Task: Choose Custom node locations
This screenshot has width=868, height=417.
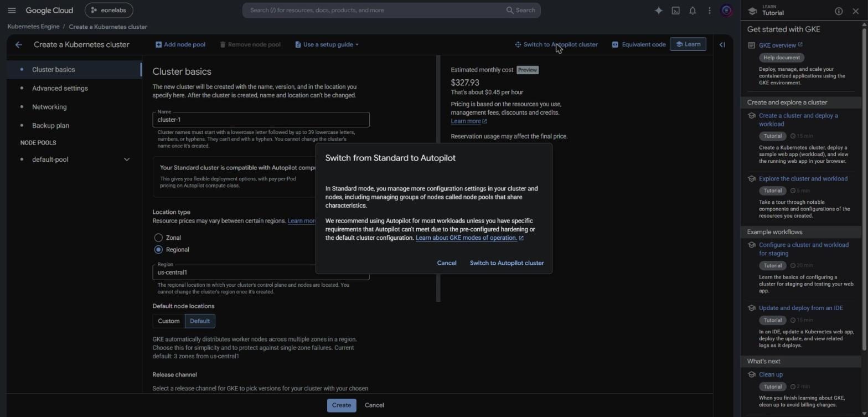Action: tap(169, 321)
